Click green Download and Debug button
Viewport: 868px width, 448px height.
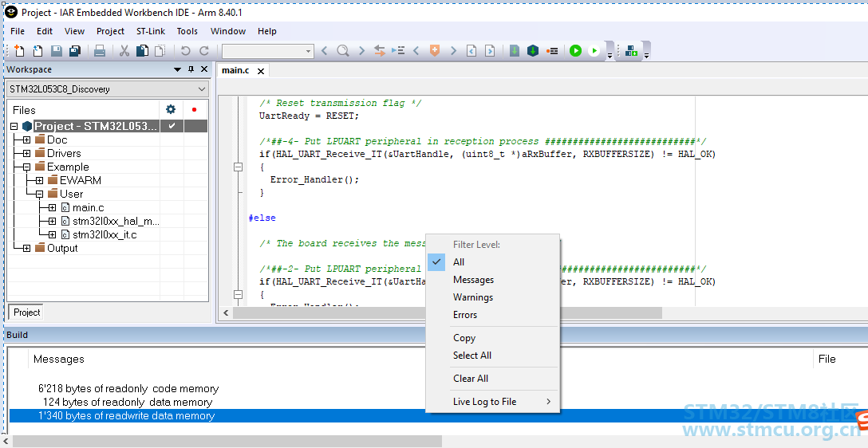[576, 51]
